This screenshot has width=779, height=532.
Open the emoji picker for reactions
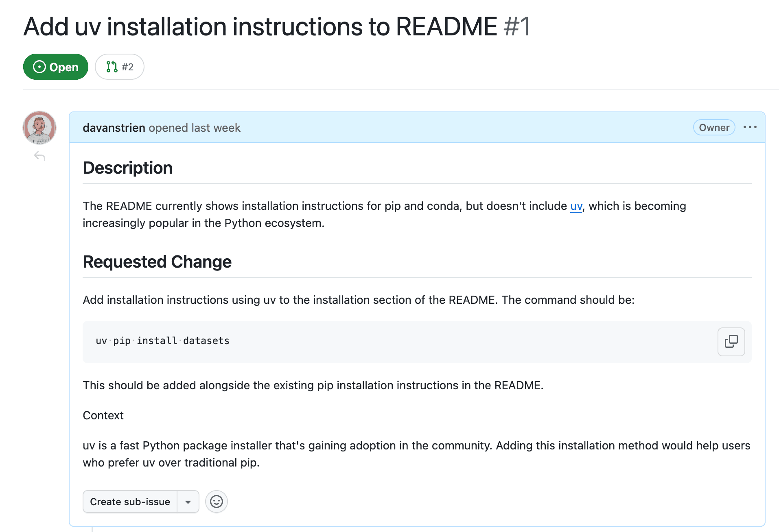coord(216,501)
